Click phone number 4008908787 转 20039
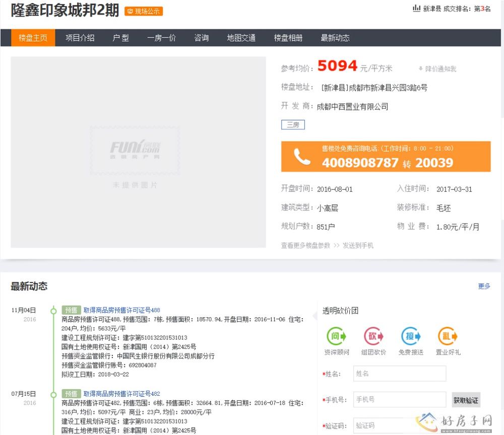This screenshot has height=435, width=504. [388, 163]
